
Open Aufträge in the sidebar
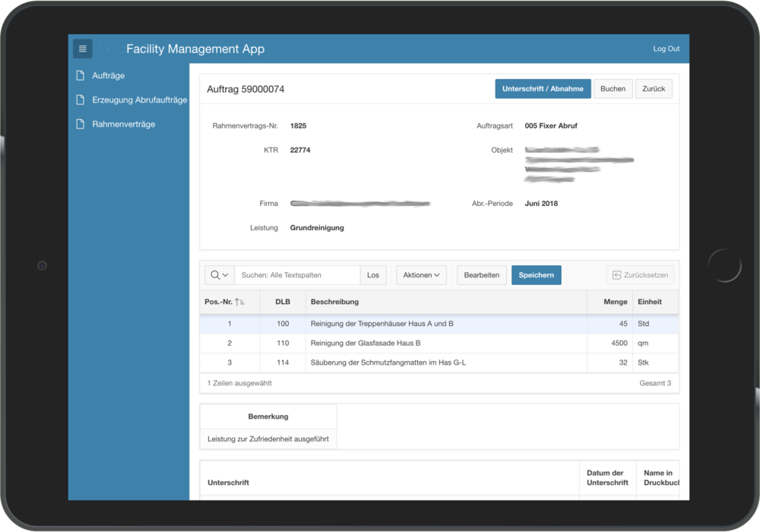point(108,75)
